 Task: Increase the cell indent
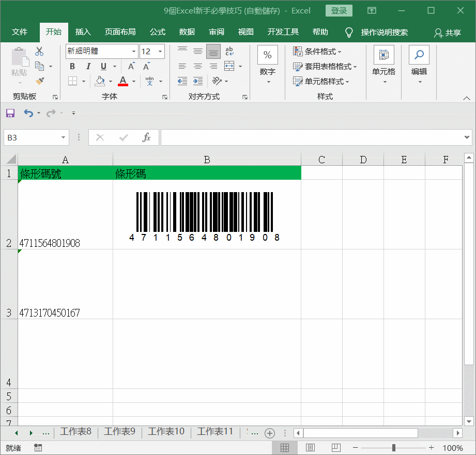[x=198, y=81]
